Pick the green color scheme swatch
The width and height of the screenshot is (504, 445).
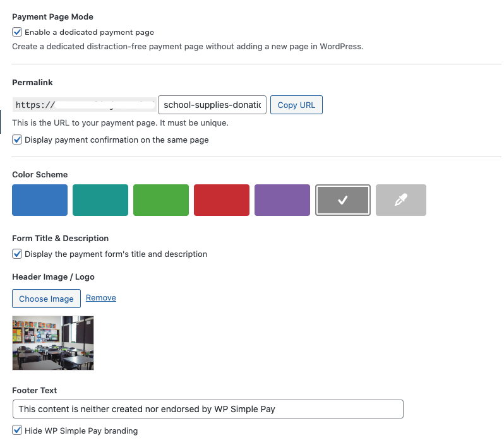pos(161,200)
